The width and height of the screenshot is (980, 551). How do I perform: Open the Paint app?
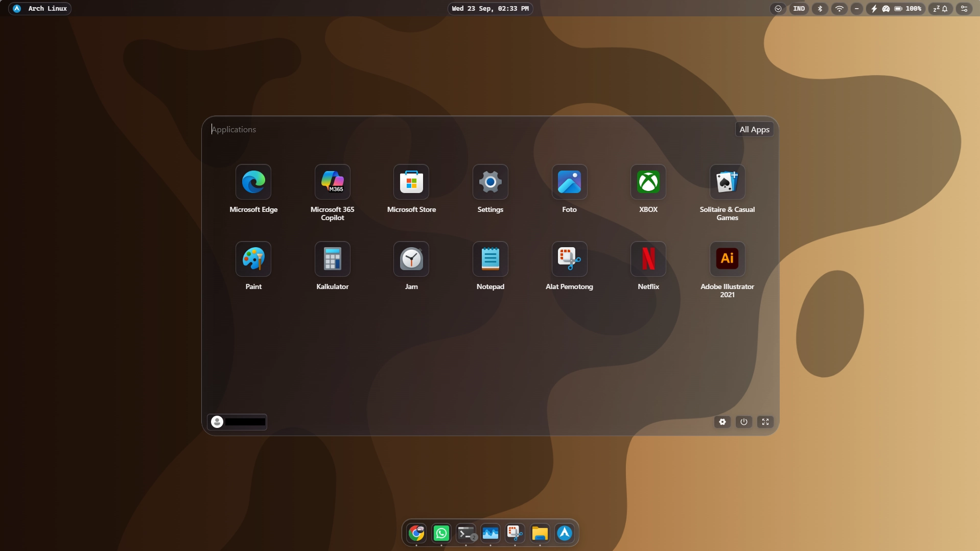[x=253, y=259]
